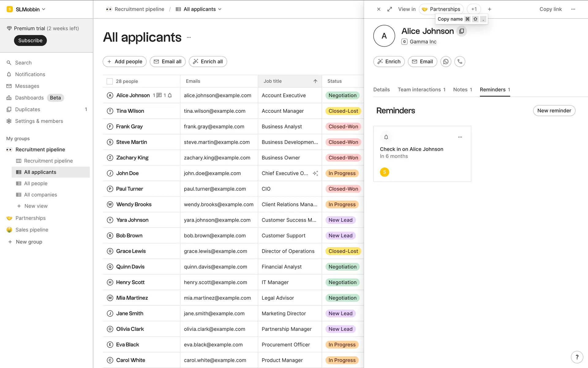Click the WhatsApp icon for Alice Johnson
The height and width of the screenshot is (368, 588).
446,62
